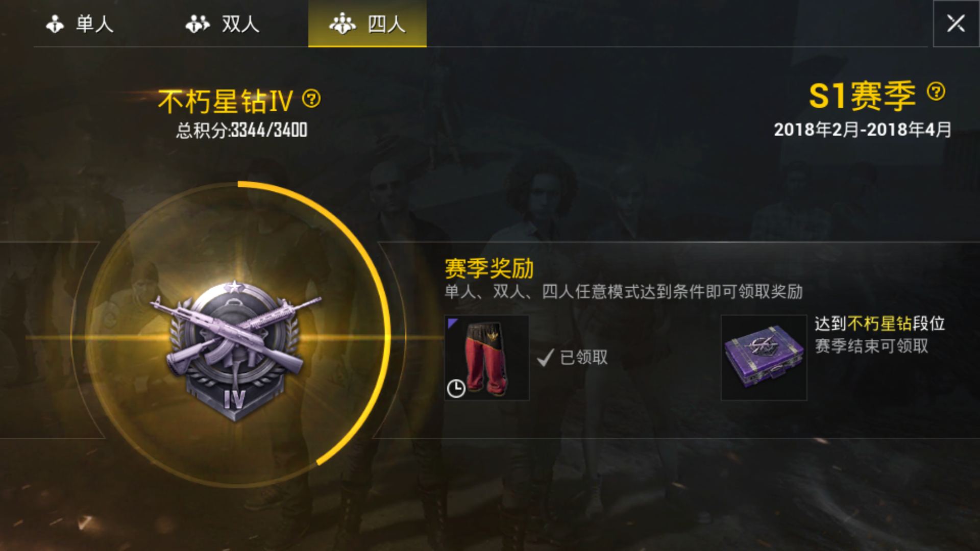Image resolution: width=980 pixels, height=551 pixels.
Task: Open help icon next to 不朽星钻IV
Action: [x=311, y=98]
